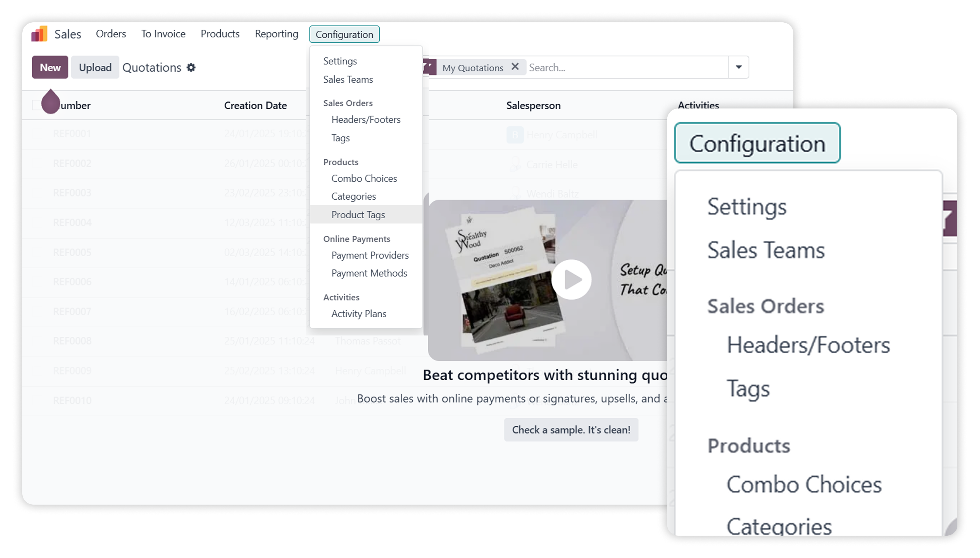Click the New quotation button
This screenshot has width=980, height=558.
(50, 67)
